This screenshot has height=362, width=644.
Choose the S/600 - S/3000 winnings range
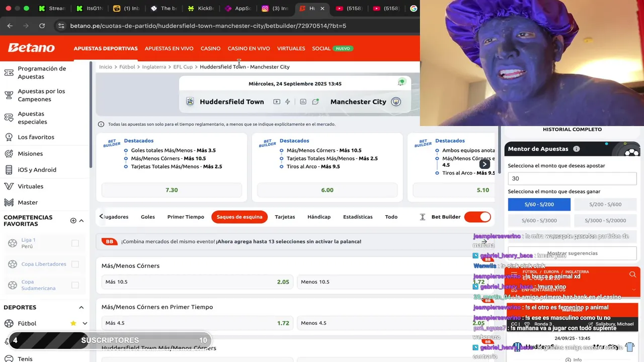tap(539, 221)
